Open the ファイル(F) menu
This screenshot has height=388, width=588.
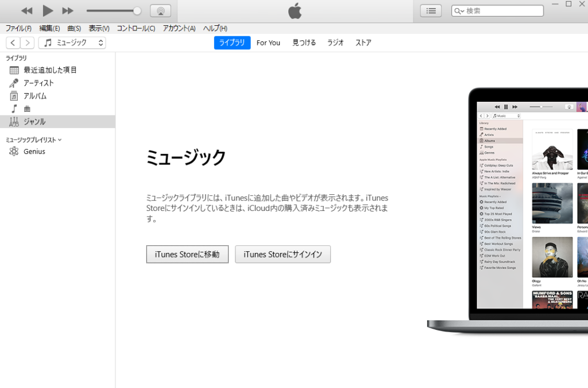[18, 29]
